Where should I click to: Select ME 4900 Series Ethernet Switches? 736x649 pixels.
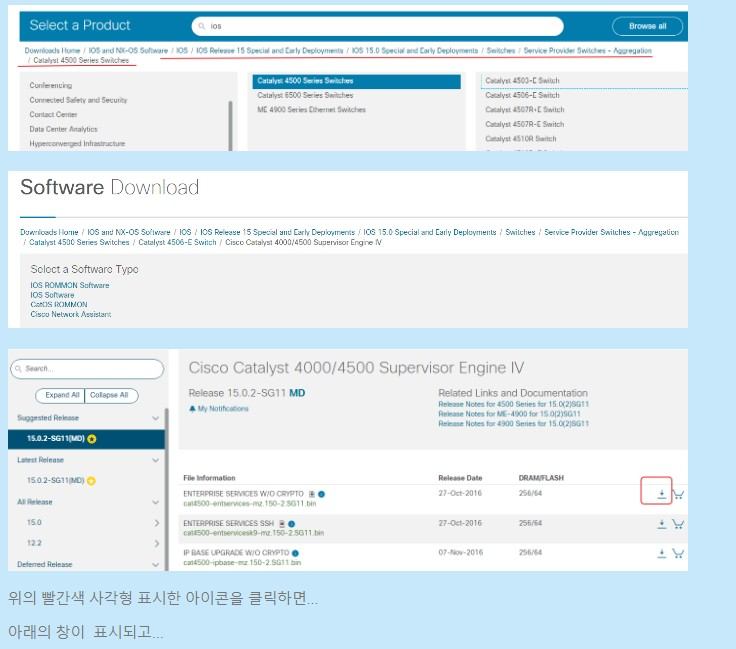(311, 110)
